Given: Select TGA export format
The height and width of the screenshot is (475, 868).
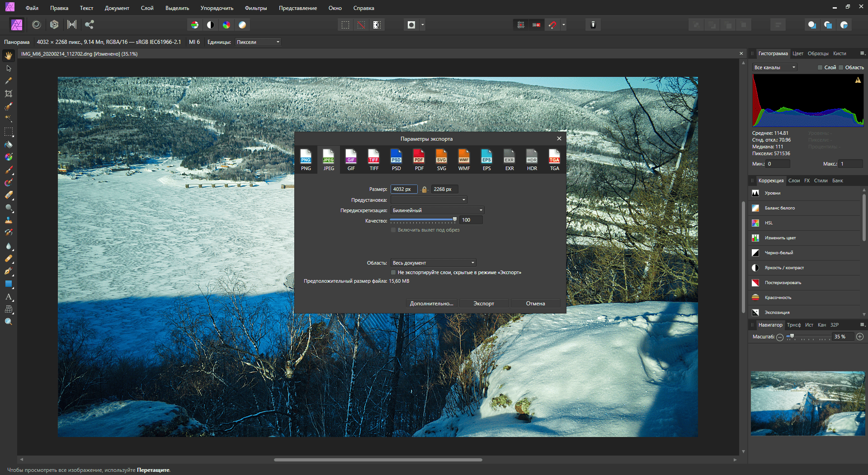Looking at the screenshot, I should tap(555, 160).
